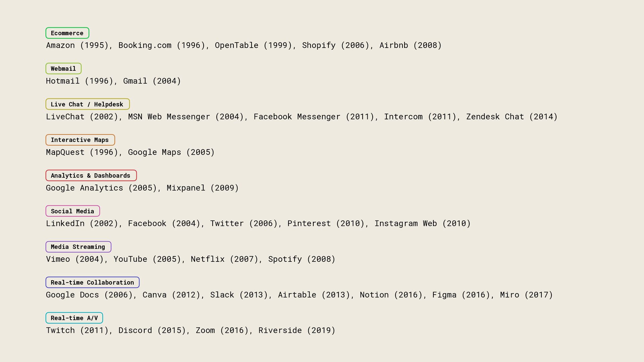This screenshot has width=644, height=362.
Task: Click on Zendesk Chat (2014)
Action: click(x=512, y=117)
